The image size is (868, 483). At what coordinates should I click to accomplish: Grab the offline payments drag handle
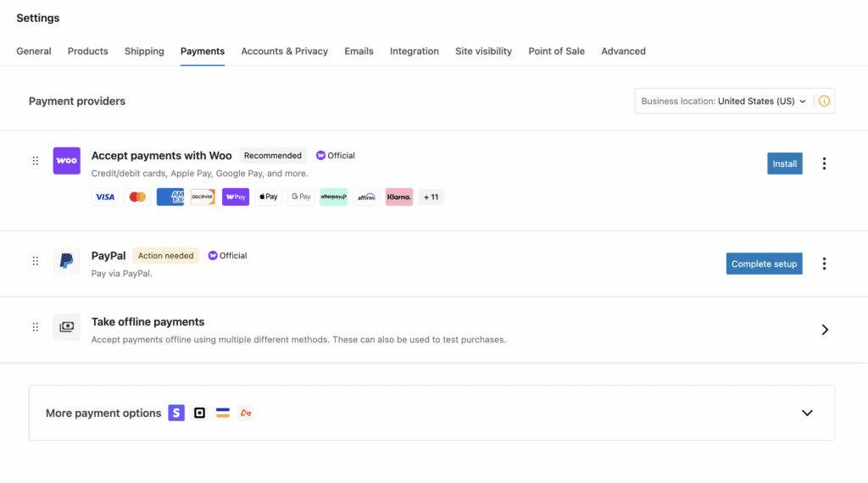tap(36, 327)
